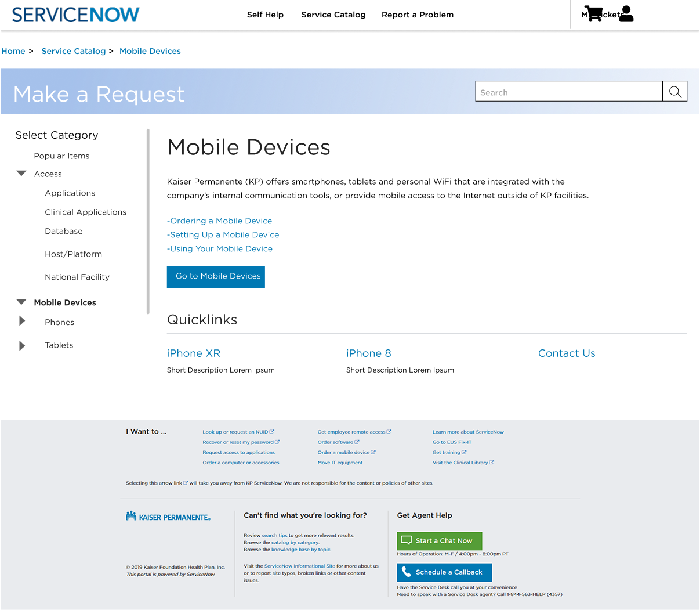Collapse the Mobile Devices sidebar arrow
The height and width of the screenshot is (610, 700).
[21, 302]
